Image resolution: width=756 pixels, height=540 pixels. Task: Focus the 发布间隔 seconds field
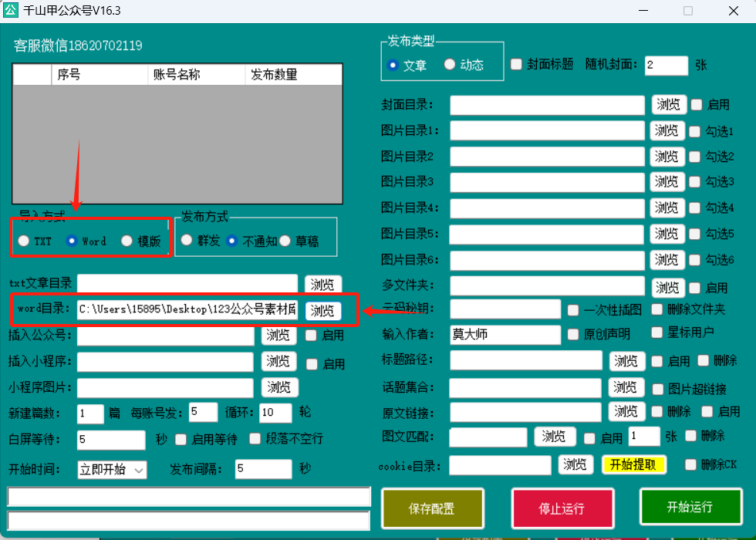click(x=264, y=469)
